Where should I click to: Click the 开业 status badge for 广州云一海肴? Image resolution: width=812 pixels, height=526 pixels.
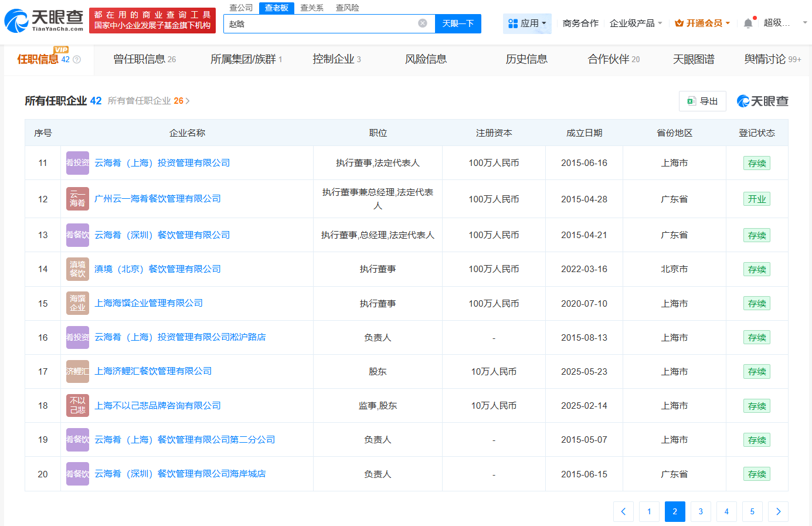click(x=756, y=199)
